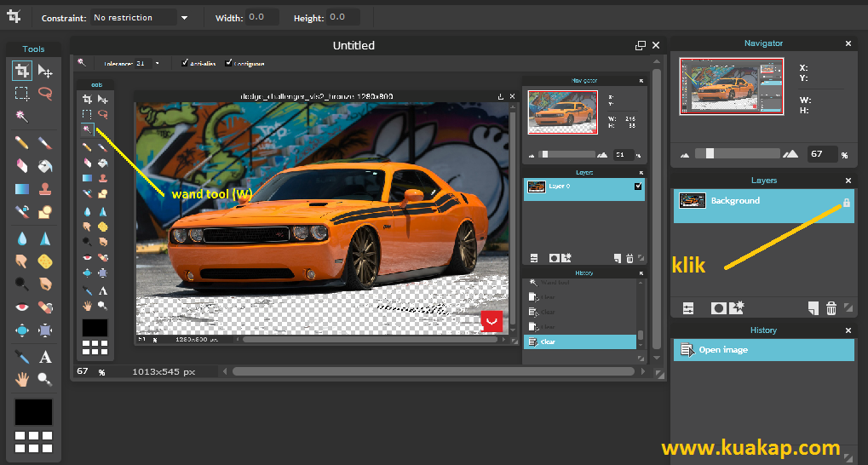868x465 pixels.
Task: Select the yellow Sponge tool
Action: [45, 261]
